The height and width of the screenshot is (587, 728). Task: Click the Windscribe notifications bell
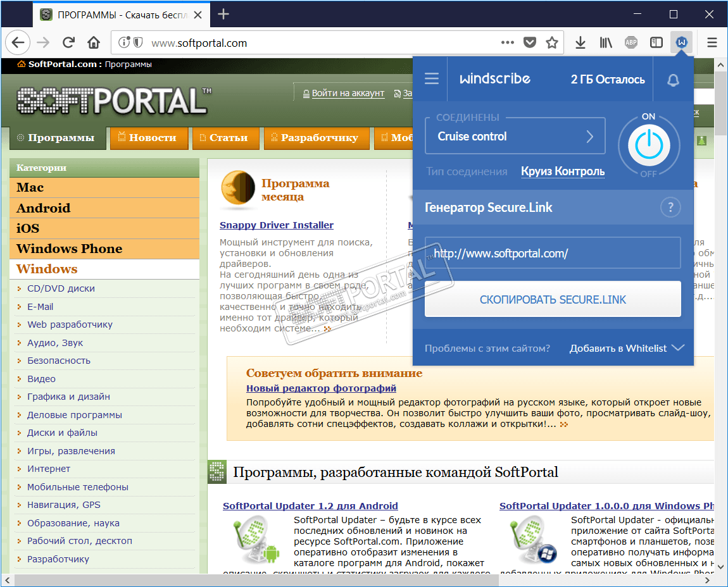point(673,80)
